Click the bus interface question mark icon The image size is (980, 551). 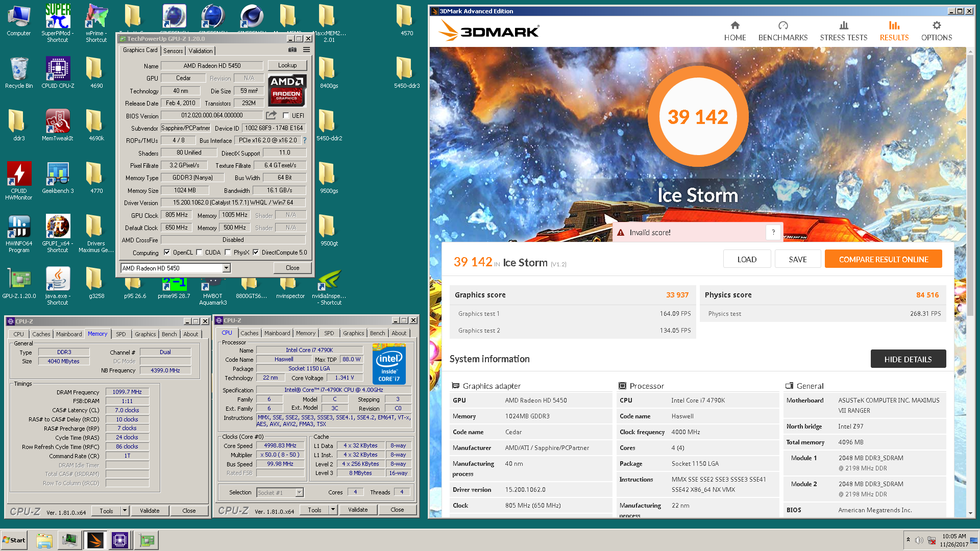(305, 140)
